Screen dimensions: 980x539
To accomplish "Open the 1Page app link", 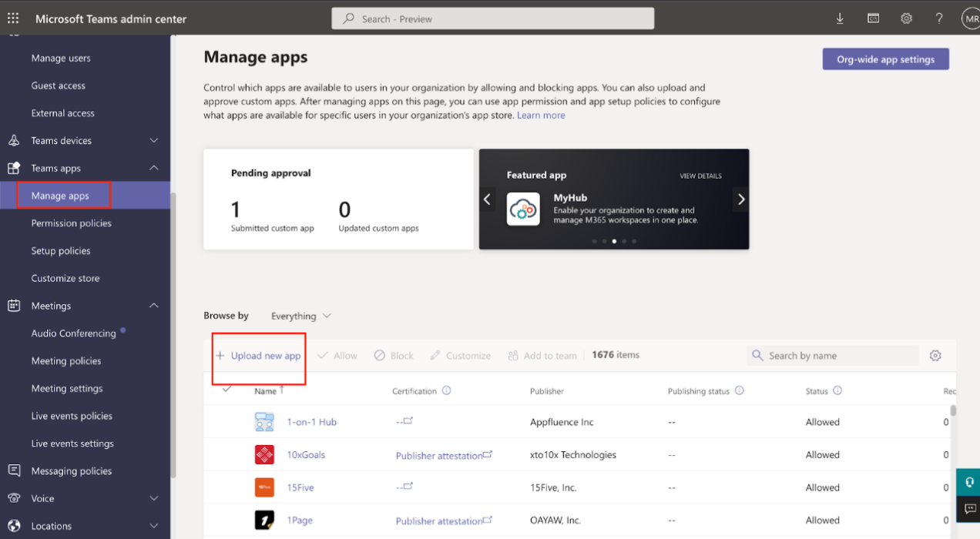I will (300, 520).
